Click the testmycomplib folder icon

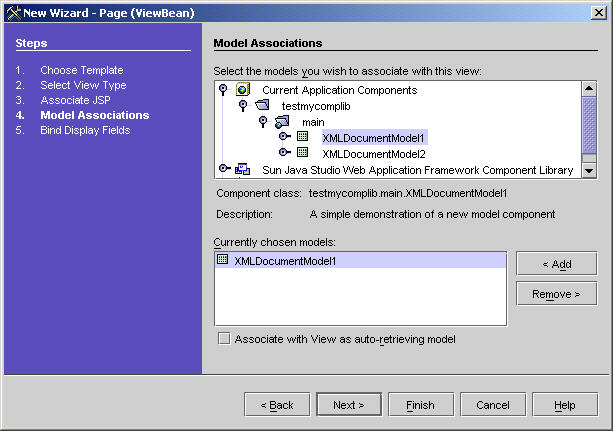(262, 105)
